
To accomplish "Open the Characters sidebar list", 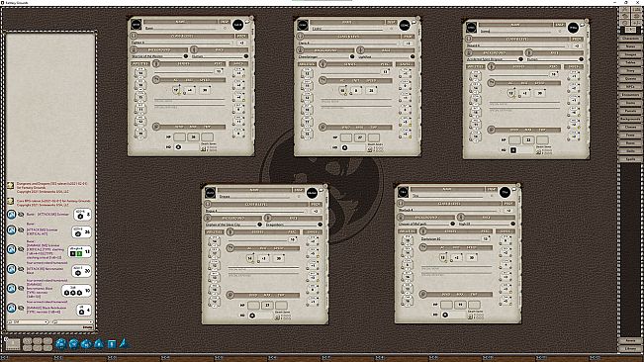I will (630, 39).
